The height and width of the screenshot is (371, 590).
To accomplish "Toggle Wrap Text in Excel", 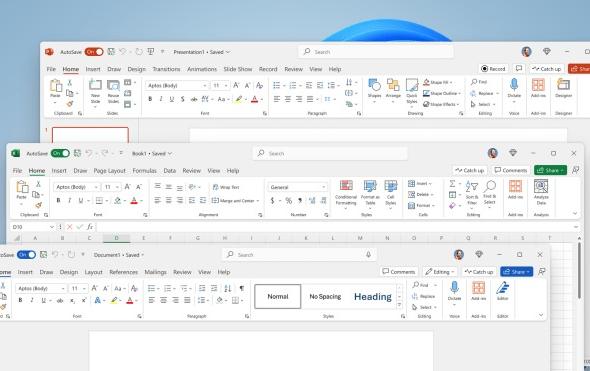I will point(226,187).
